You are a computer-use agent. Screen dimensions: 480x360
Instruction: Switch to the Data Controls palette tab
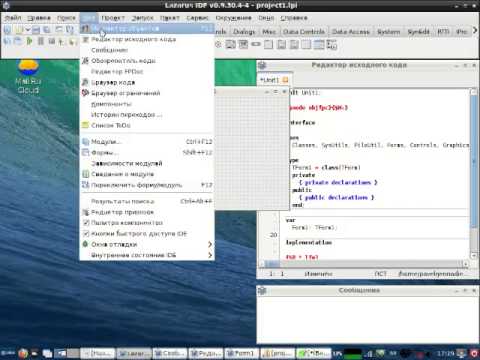(304, 32)
